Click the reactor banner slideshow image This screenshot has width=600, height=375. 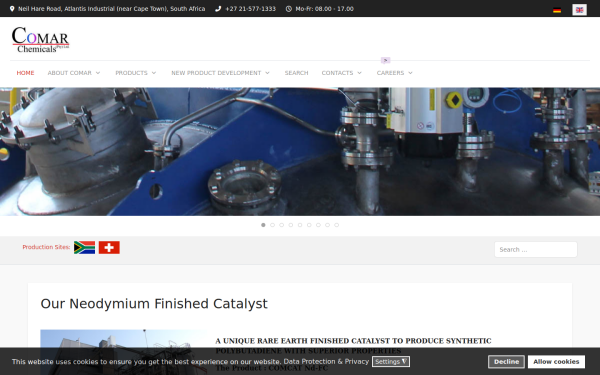pos(300,152)
